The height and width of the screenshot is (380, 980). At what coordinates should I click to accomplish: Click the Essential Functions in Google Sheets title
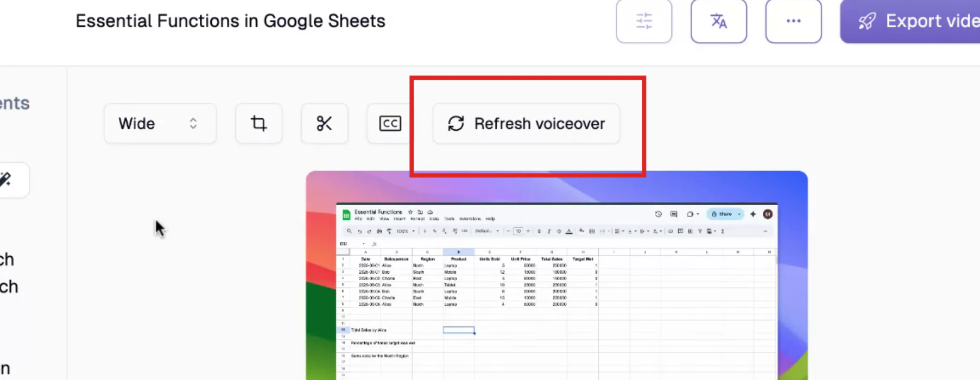[230, 21]
